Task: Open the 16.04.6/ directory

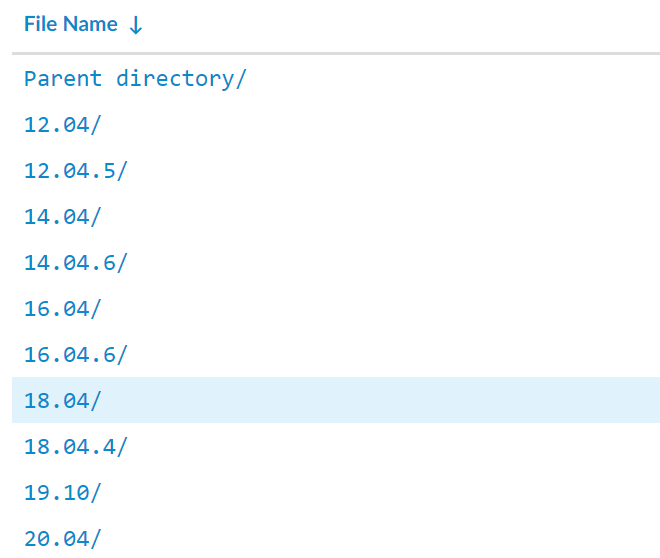Action: coord(76,355)
